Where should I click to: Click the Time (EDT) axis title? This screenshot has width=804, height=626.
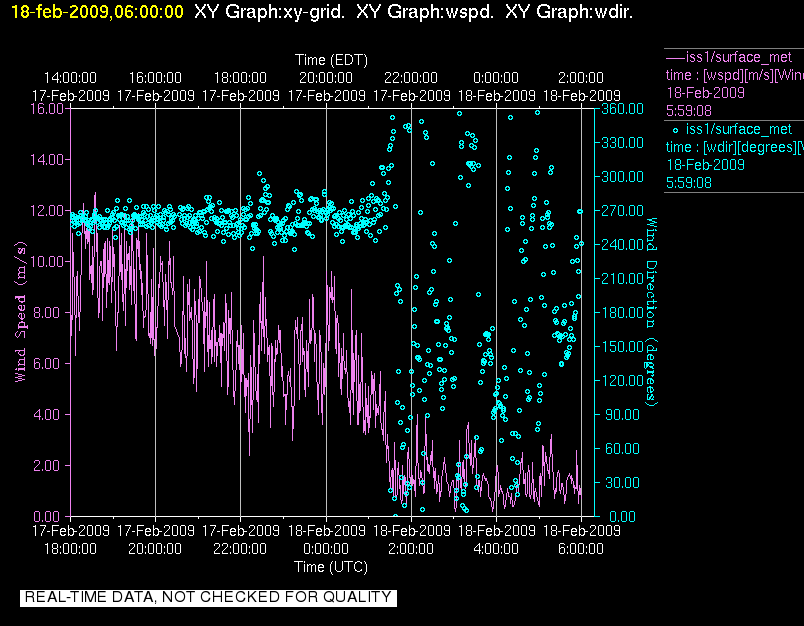click(x=331, y=60)
